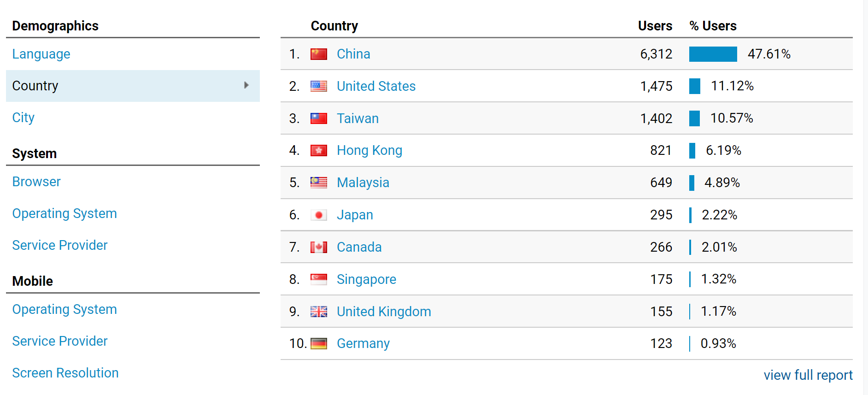Select Service Provider under Mobile

coord(59,341)
